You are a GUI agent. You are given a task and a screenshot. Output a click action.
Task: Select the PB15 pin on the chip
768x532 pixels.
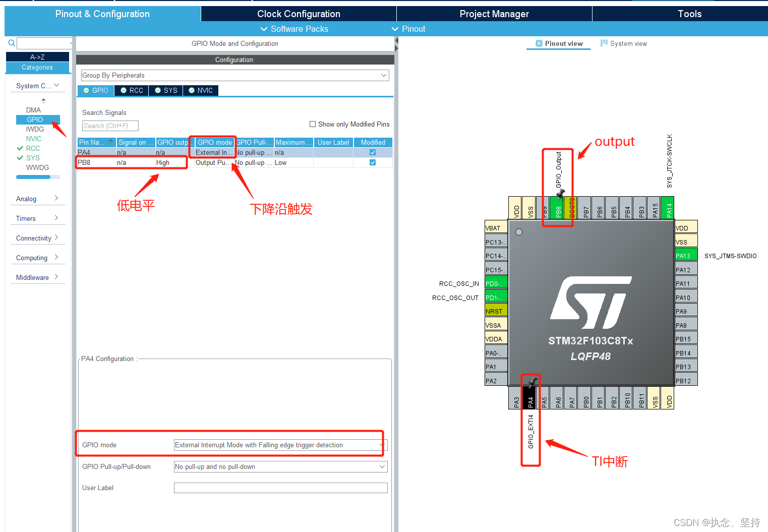pos(686,338)
